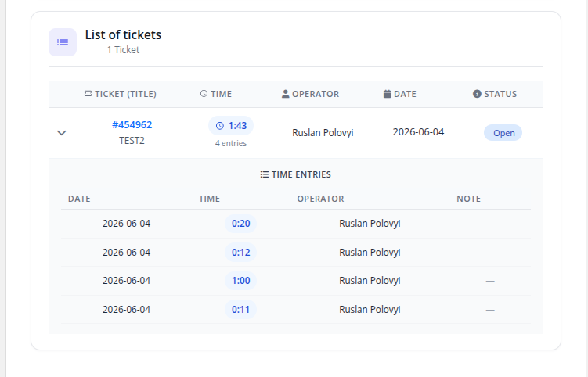
Task: Click the 0:20 time entry badge
Action: (240, 224)
